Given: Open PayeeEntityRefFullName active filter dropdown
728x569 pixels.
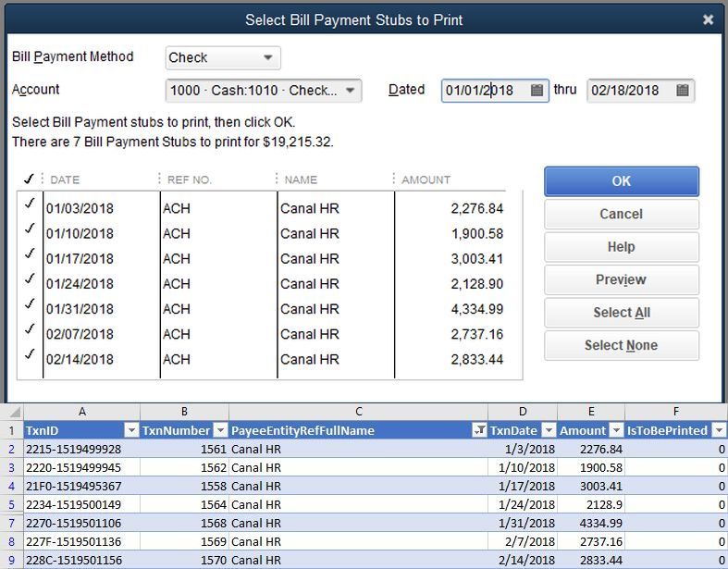Looking at the screenshot, I should point(479,430).
